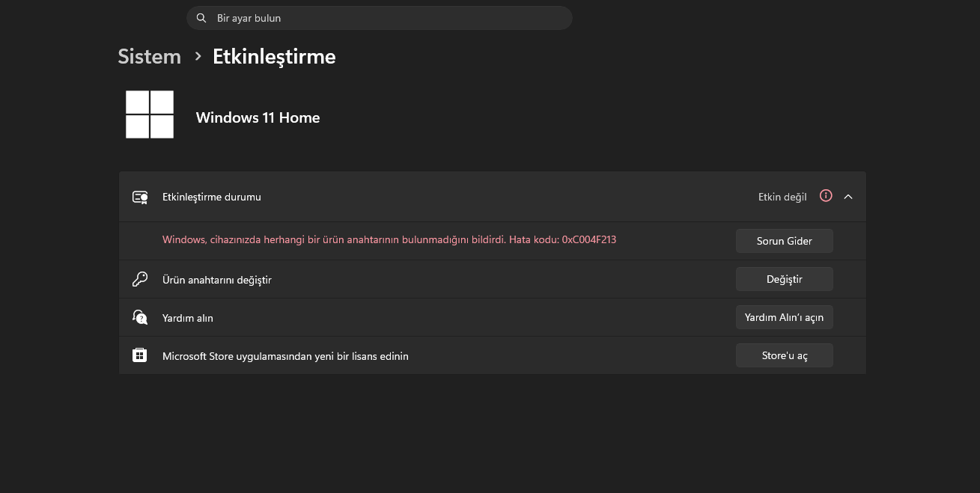Open Yardım Alın'ı açın button

click(785, 317)
